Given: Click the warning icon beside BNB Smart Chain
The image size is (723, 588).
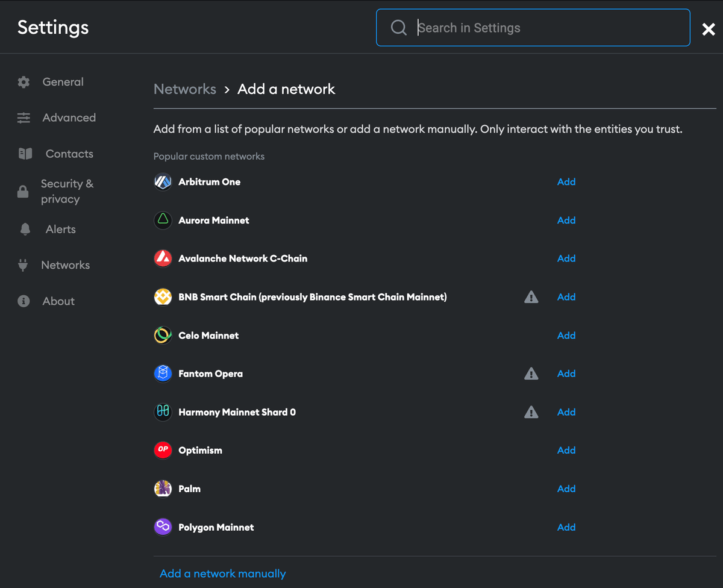Looking at the screenshot, I should pos(531,297).
